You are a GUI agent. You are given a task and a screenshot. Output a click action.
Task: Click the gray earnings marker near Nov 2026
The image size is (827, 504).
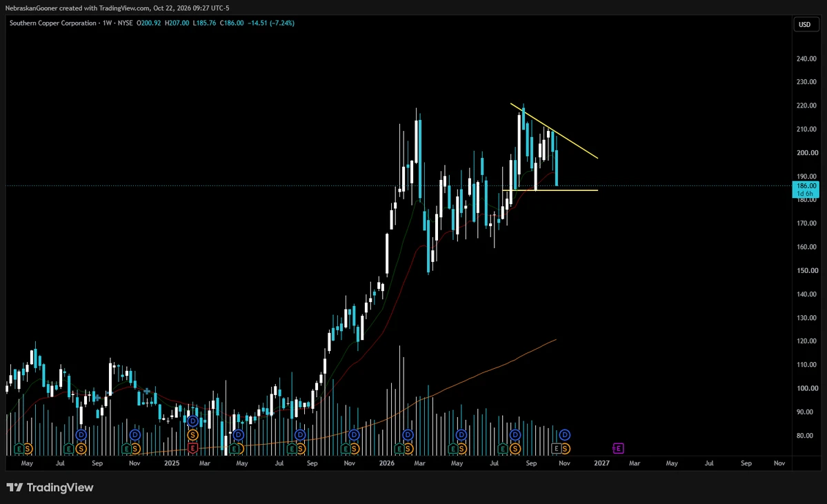coord(556,449)
